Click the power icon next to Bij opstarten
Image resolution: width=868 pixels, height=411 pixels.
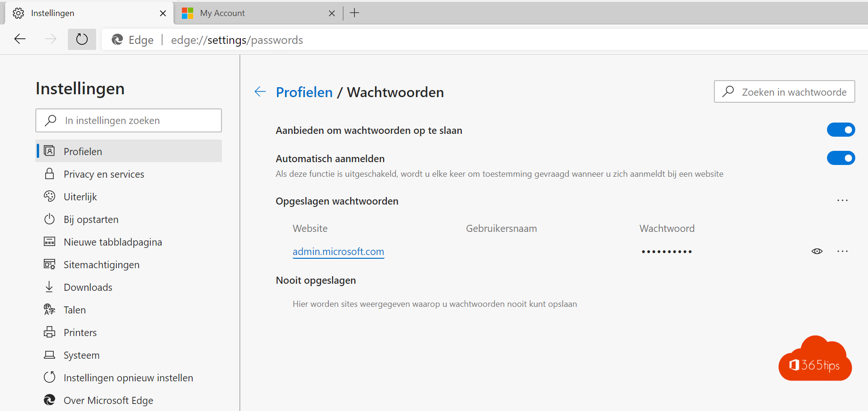click(49, 219)
